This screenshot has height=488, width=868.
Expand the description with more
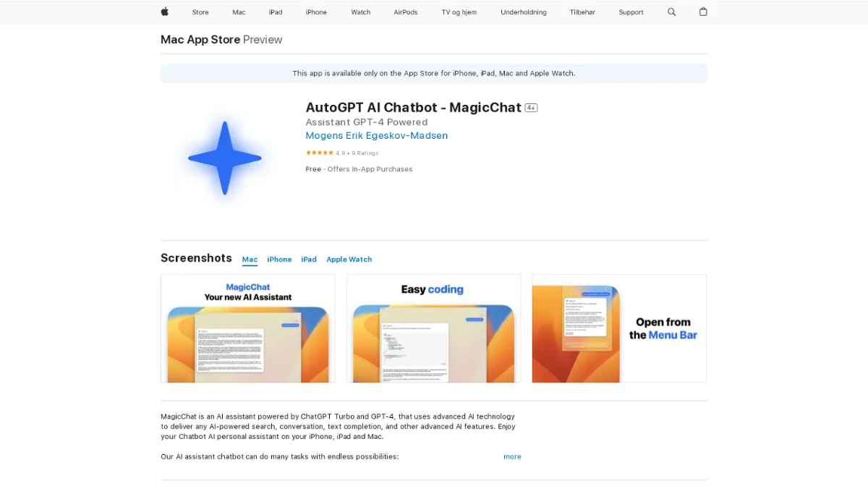point(512,457)
